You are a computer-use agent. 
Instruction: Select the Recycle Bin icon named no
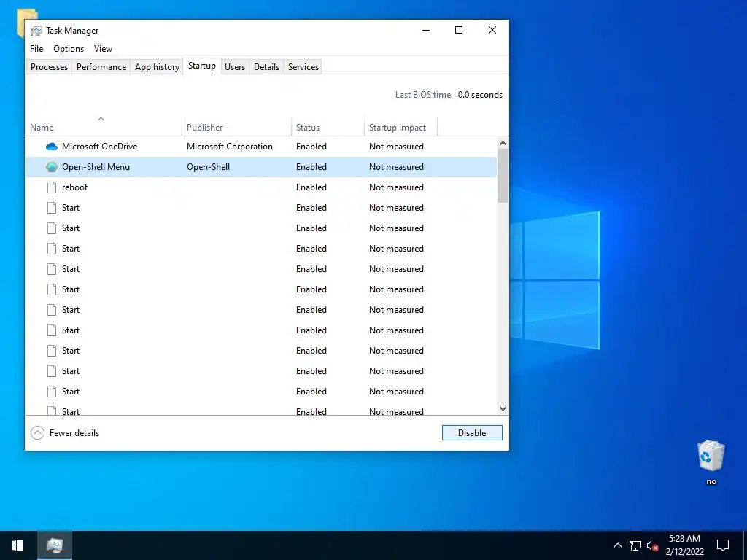(x=711, y=462)
